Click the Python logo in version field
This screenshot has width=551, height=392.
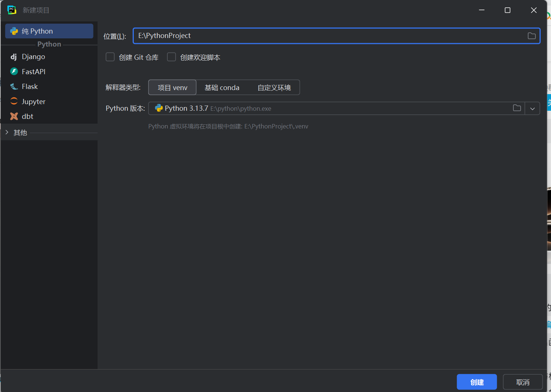coord(159,108)
